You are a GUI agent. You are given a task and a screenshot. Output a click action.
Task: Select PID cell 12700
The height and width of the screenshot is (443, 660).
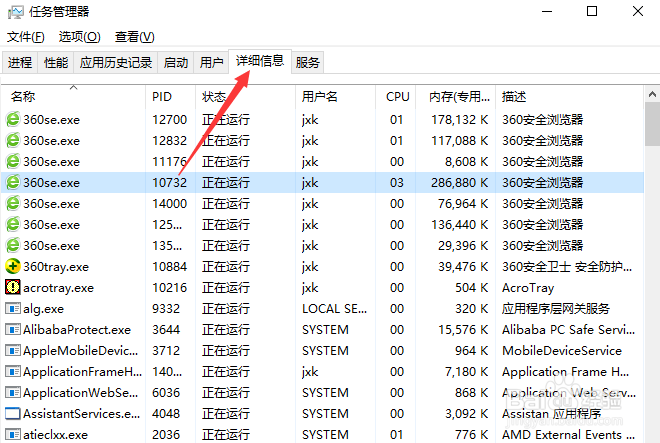click(169, 120)
